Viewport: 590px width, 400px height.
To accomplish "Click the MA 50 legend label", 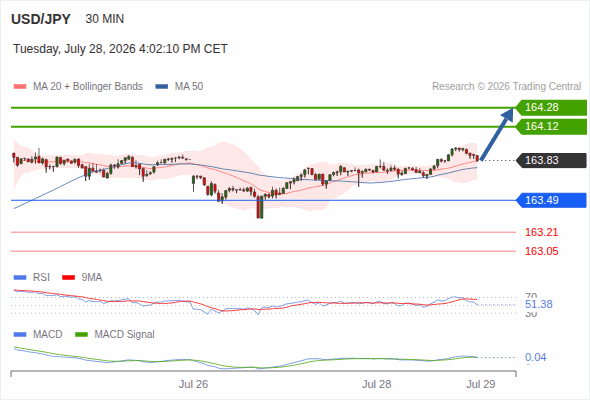I will click(189, 87).
